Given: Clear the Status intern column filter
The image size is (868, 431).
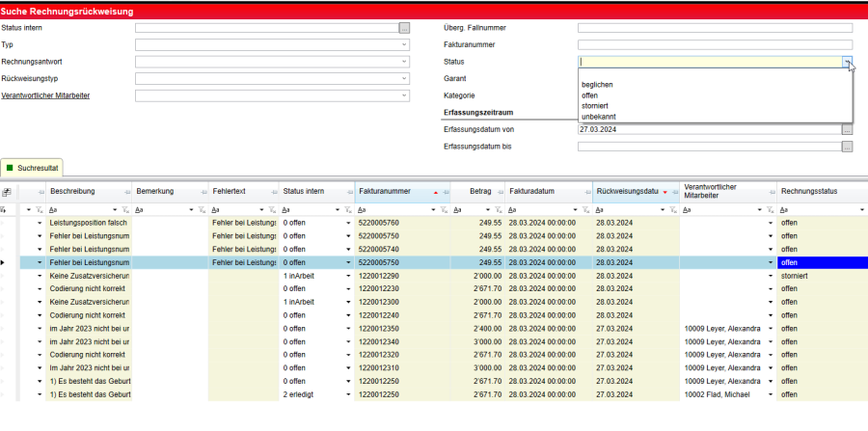Looking at the screenshot, I should pyautogui.click(x=348, y=209).
